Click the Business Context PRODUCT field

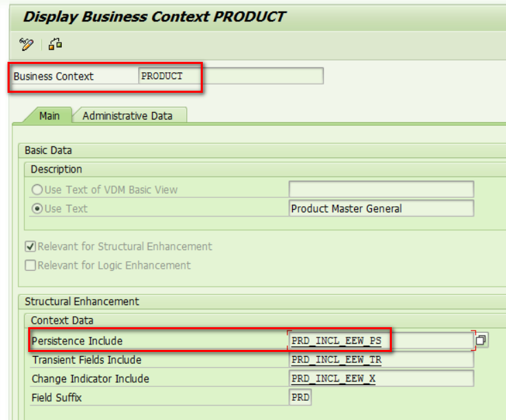pos(231,76)
